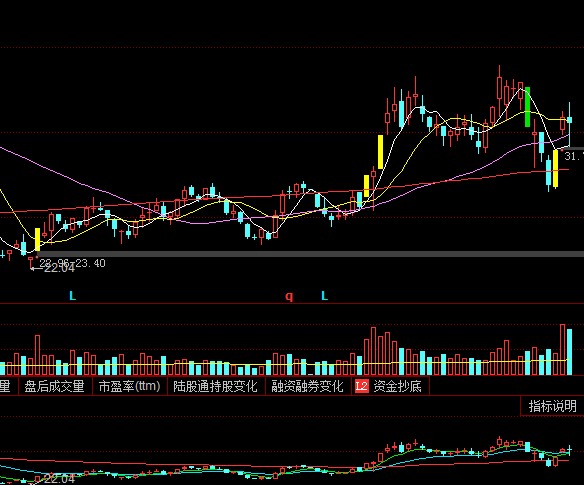Open the 盘后成交量 indicator tab
The height and width of the screenshot is (485, 584).
pos(54,386)
